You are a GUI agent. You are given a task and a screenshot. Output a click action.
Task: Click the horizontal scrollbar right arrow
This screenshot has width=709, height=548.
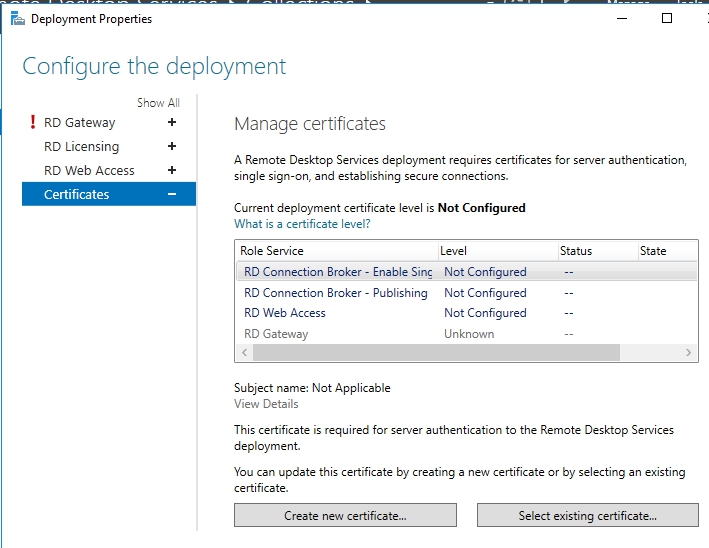point(689,353)
